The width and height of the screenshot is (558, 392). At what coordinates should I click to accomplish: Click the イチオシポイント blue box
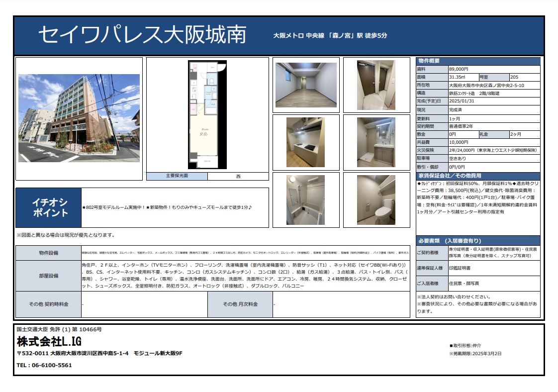pyautogui.click(x=49, y=207)
